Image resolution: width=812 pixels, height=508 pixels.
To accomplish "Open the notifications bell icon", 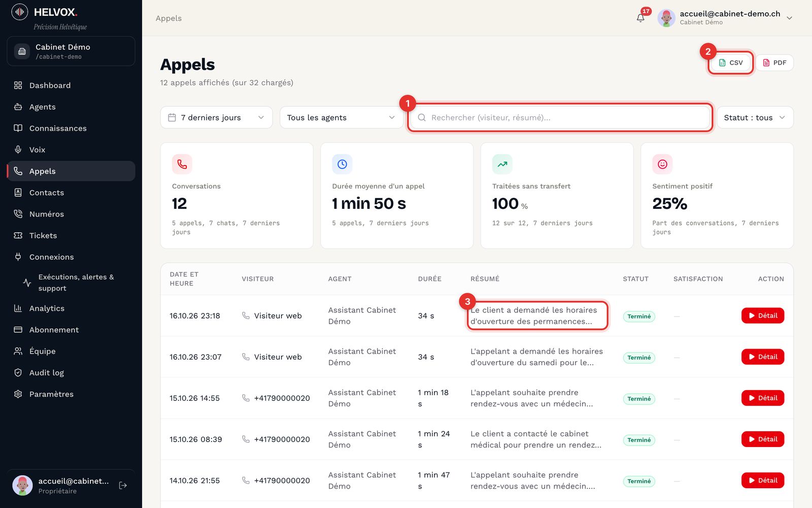I will [x=640, y=18].
